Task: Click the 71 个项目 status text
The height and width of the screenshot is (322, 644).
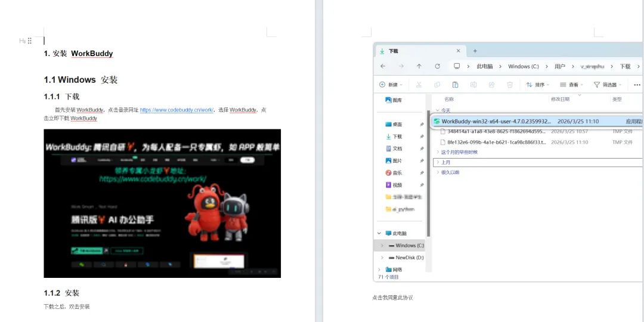Action: [388, 277]
